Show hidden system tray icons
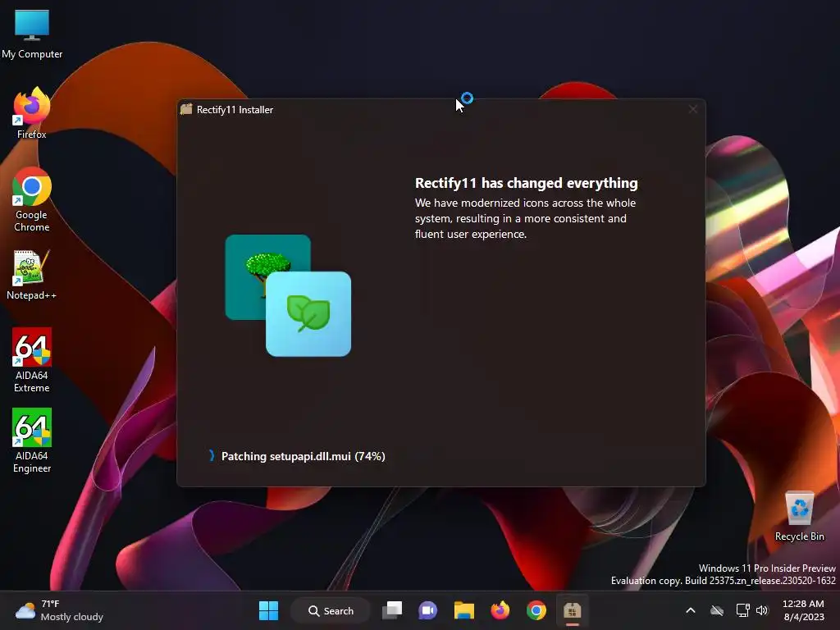Viewport: 840px width, 630px height. coord(691,610)
